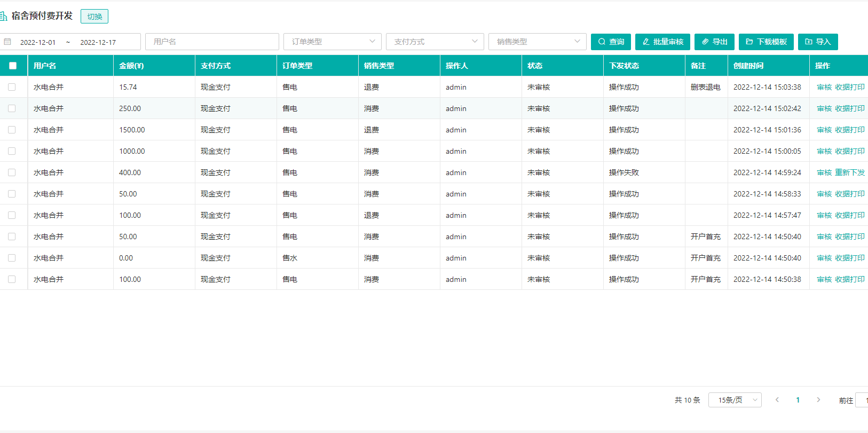Click the start date 2022-12-01
The height and width of the screenshot is (433, 868).
click(38, 42)
